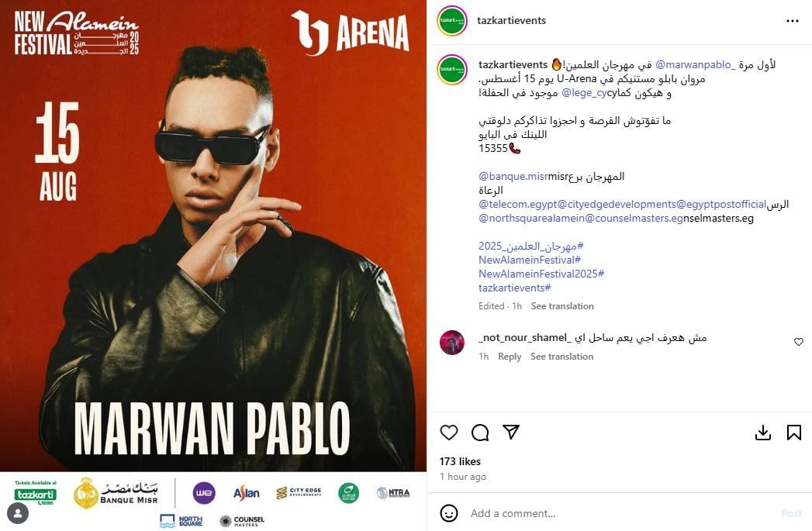This screenshot has width=812, height=531.
Task: Reply to the _not_nour_shamel_ comment
Action: [x=510, y=357]
